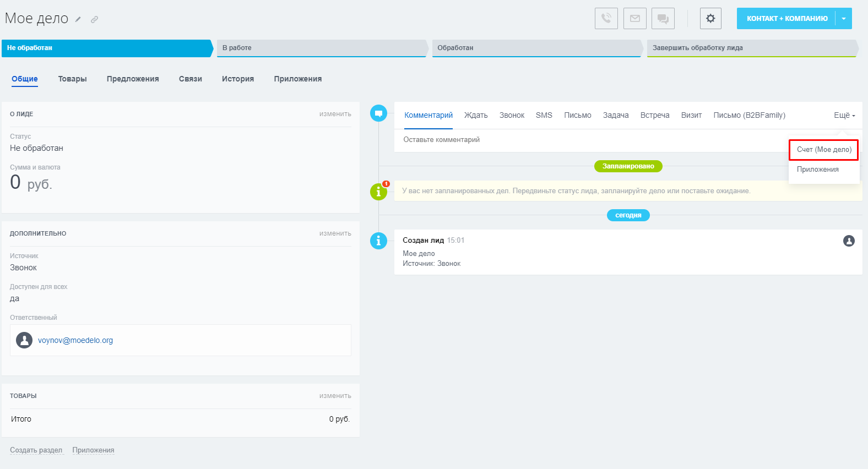This screenshot has width=868, height=469.
Task: Collapse the Ещё dropdown in activity tabs
Action: point(844,115)
